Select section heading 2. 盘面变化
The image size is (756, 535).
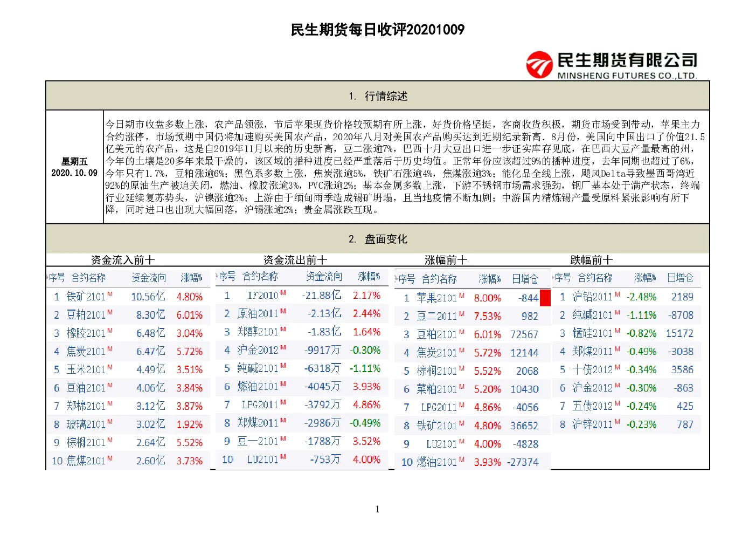tap(378, 239)
